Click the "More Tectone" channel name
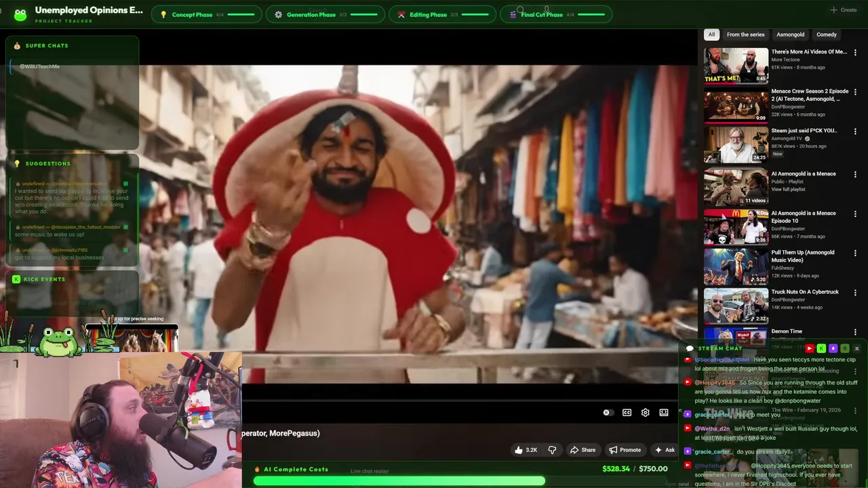 point(785,60)
